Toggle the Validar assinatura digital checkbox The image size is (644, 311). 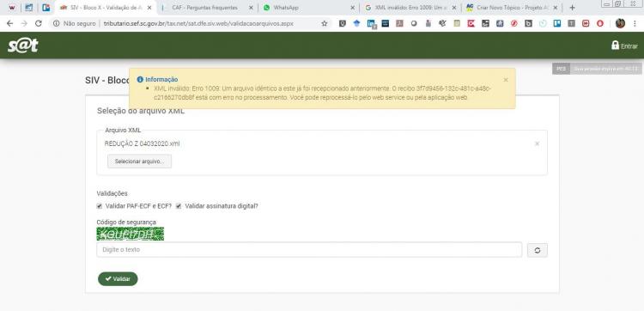tap(179, 206)
